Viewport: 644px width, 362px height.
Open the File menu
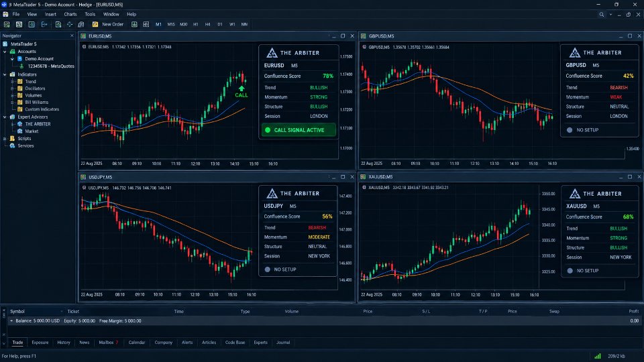click(16, 14)
